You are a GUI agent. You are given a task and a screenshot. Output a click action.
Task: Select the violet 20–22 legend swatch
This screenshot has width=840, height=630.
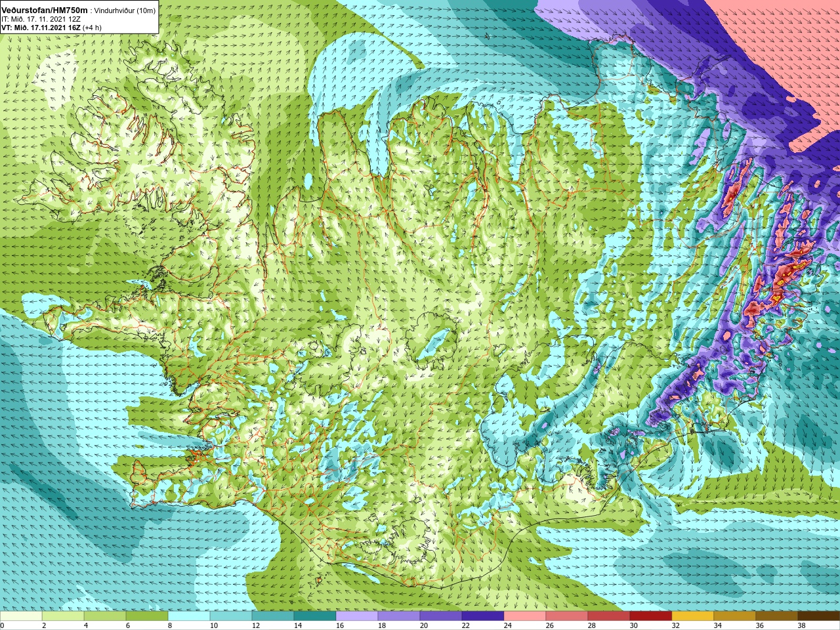tap(441, 617)
